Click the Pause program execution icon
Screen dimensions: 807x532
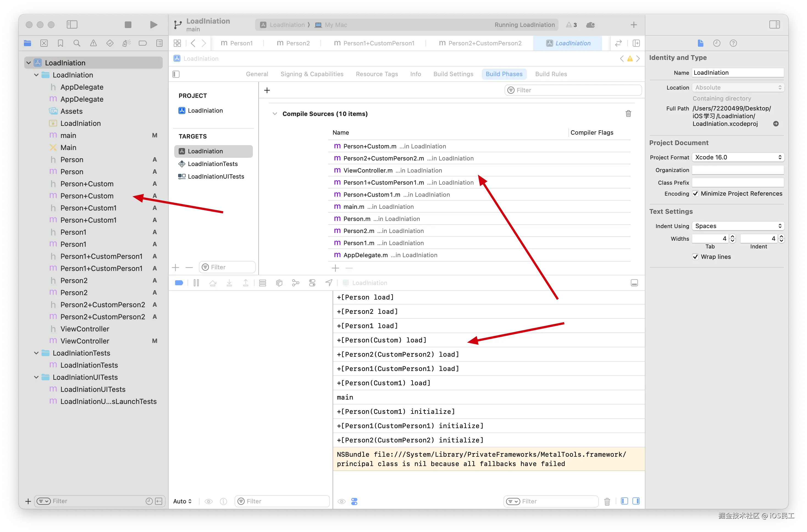[x=196, y=283]
